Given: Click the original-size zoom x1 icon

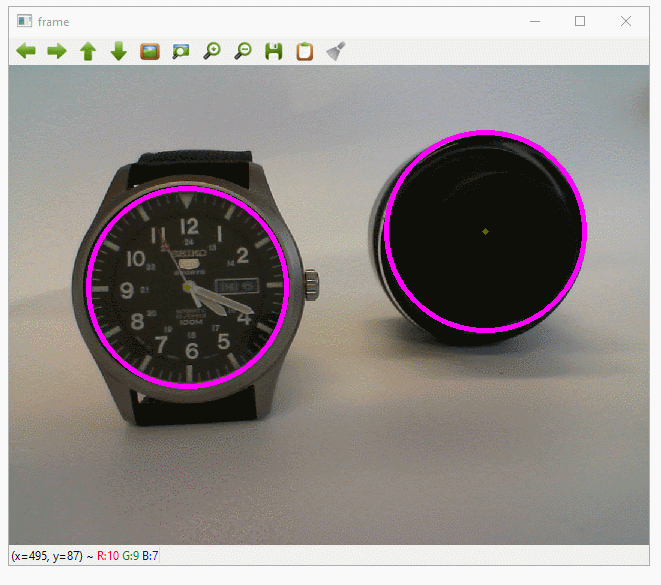Looking at the screenshot, I should (x=150, y=51).
